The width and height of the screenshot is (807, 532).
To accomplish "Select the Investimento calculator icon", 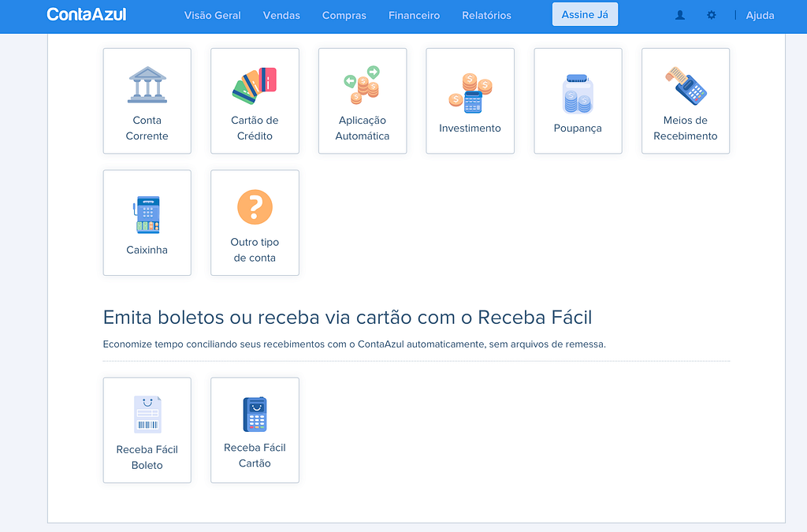I will click(x=470, y=93).
